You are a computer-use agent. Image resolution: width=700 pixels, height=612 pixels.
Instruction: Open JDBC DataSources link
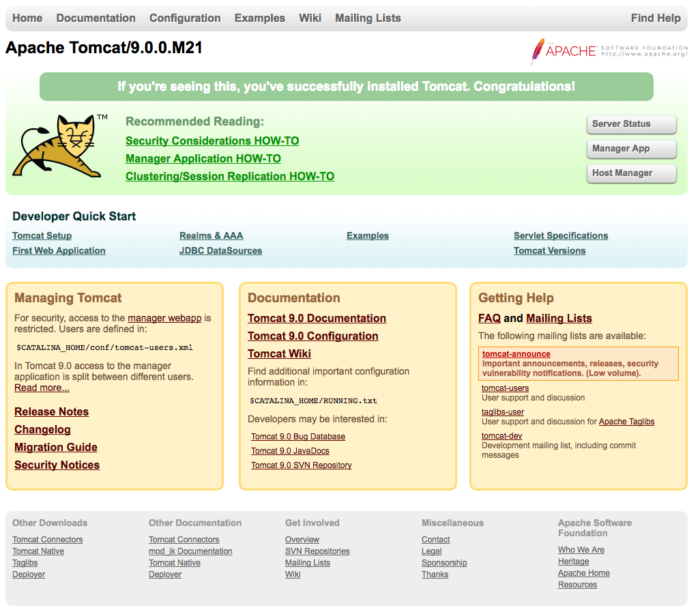click(220, 251)
